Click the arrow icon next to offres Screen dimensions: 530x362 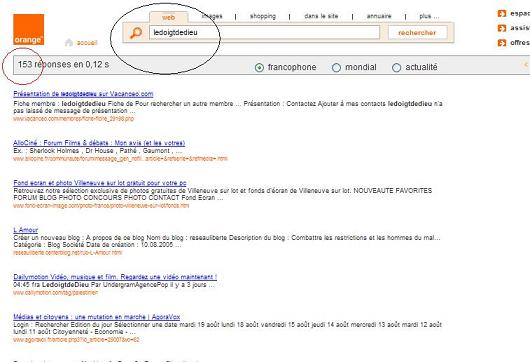pyautogui.click(x=502, y=43)
